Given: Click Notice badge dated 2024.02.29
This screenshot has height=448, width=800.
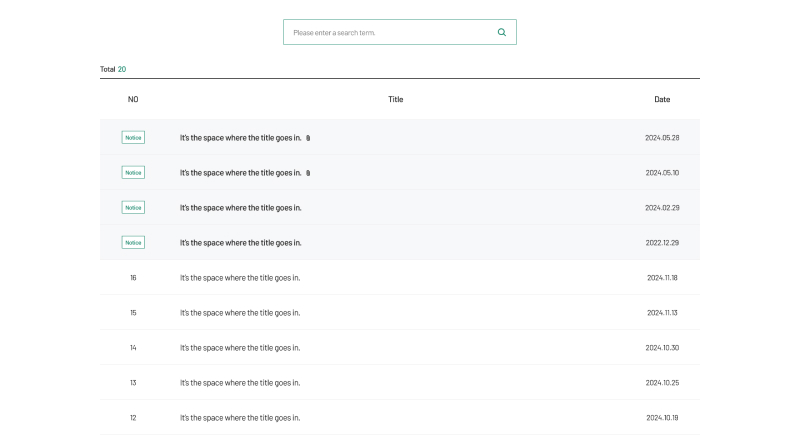Looking at the screenshot, I should point(133,208).
